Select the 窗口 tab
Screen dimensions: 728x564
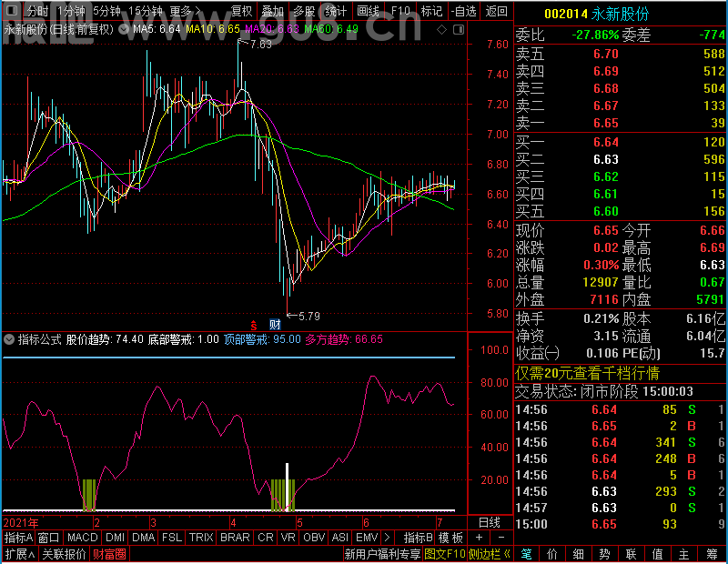[x=49, y=538]
